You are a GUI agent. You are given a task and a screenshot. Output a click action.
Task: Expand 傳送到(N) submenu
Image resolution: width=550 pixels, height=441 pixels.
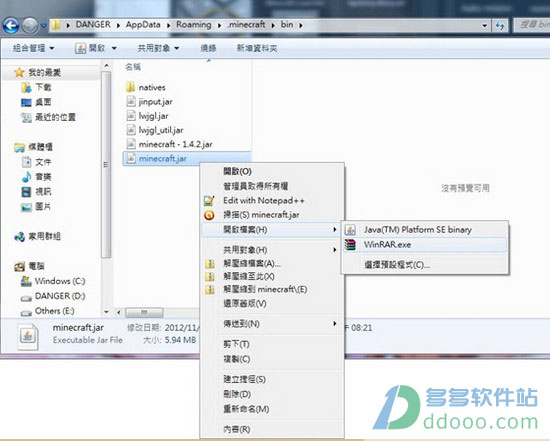(272, 323)
